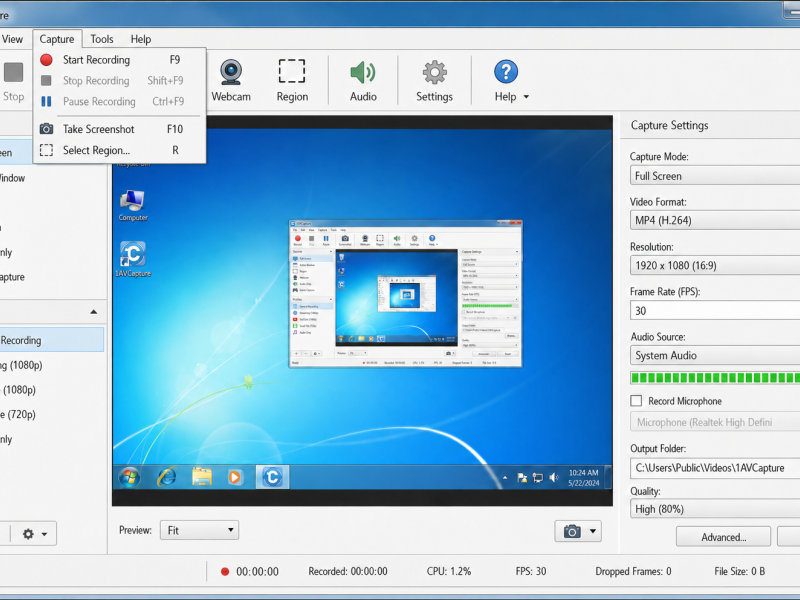This screenshot has width=800, height=600.
Task: Click the media player taskbar icon
Action: tap(235, 477)
